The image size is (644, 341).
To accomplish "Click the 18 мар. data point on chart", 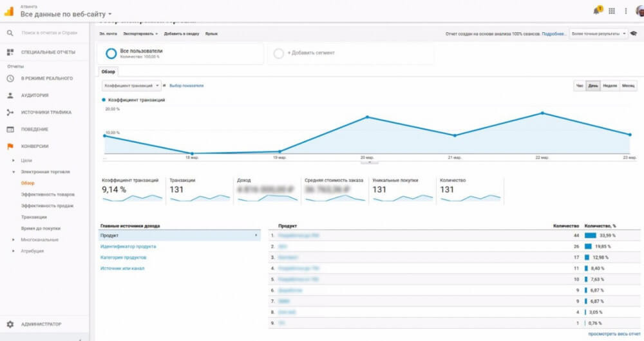I will point(192,154).
